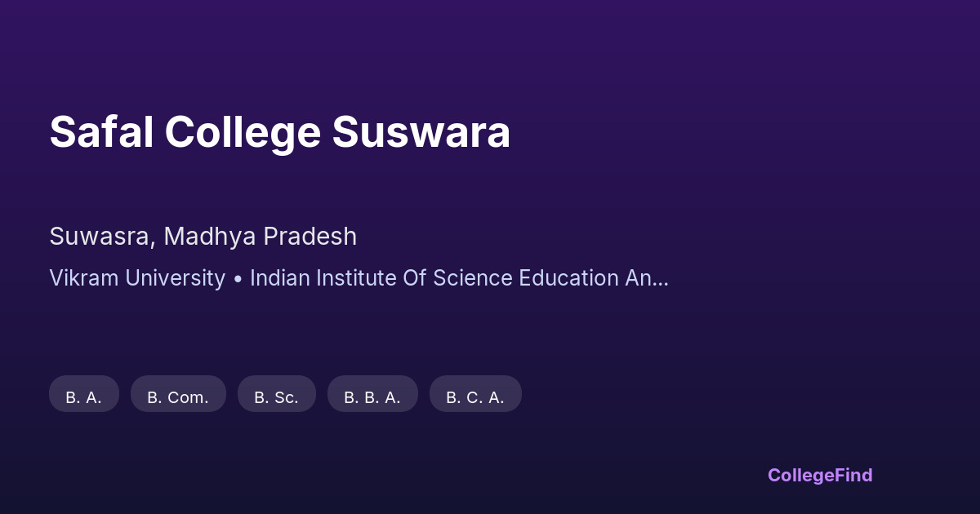The image size is (980, 514).
Task: Open the Vikram University affiliation
Action: (137, 278)
